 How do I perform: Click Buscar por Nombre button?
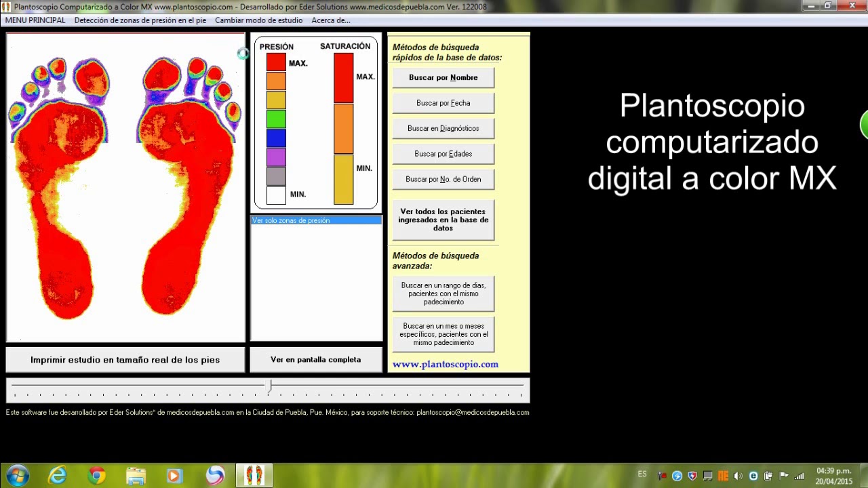point(443,77)
